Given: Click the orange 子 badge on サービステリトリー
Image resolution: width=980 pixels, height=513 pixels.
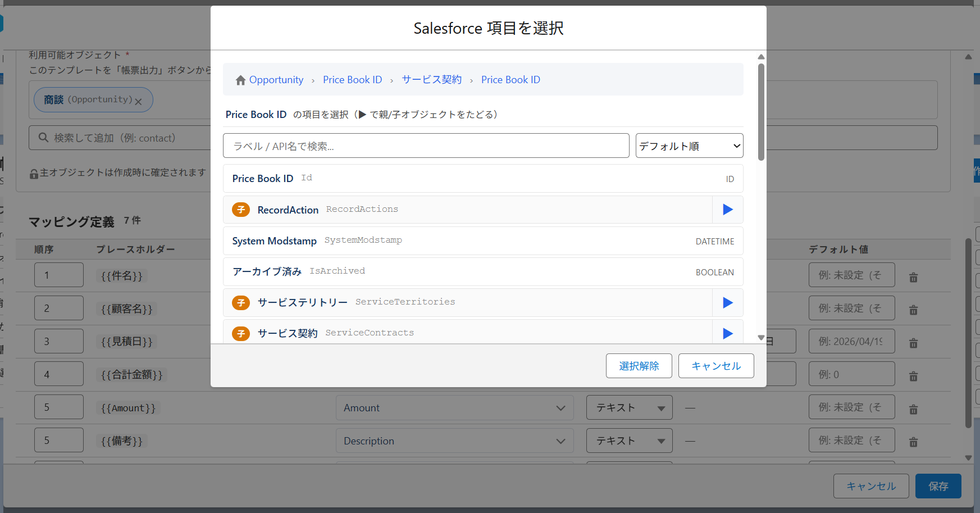Looking at the screenshot, I should (x=241, y=303).
